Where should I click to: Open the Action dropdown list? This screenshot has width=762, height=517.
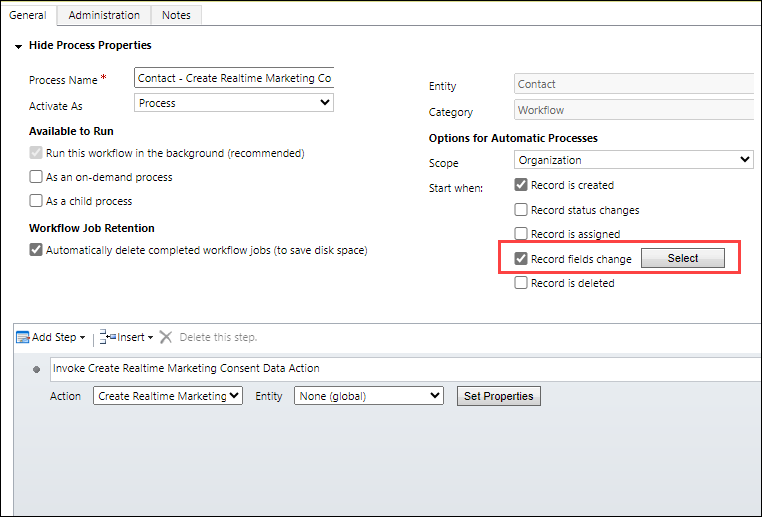click(x=168, y=396)
